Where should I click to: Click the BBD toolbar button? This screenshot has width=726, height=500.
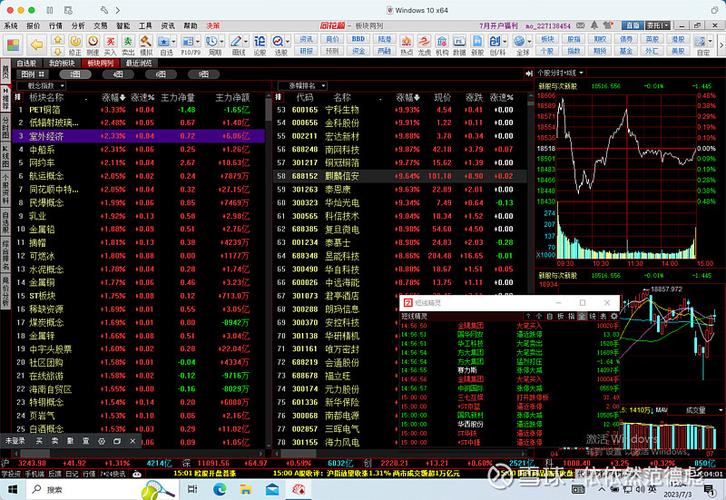pos(358,39)
